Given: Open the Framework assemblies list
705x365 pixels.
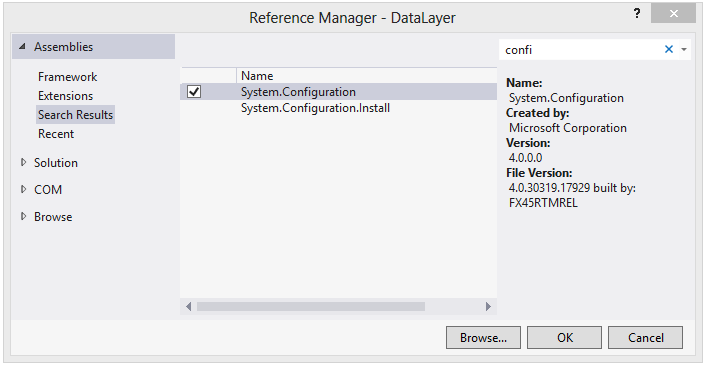Looking at the screenshot, I should coord(67,77).
